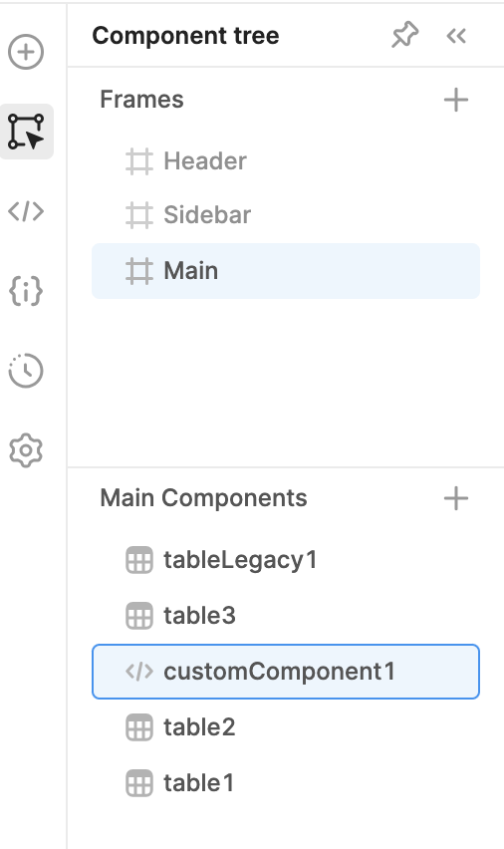Viewport: 504px width, 849px height.
Task: Click the code icon beside customComponent1
Action: (139, 672)
